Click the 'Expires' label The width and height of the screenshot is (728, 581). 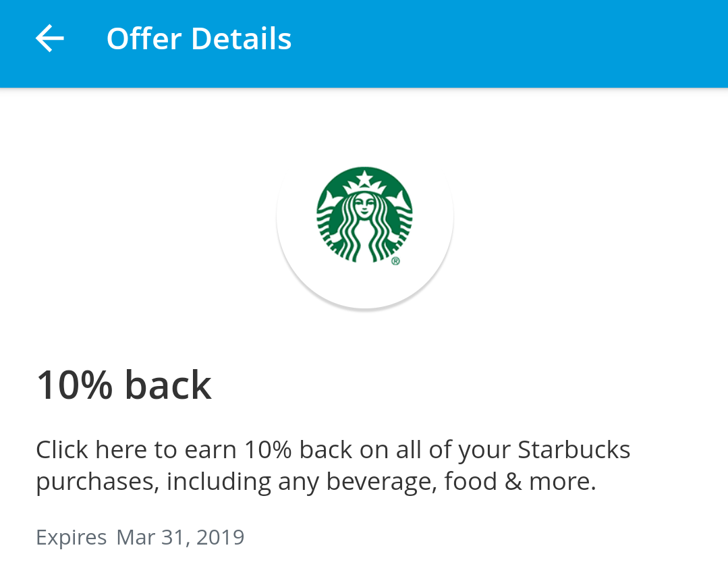(72, 538)
